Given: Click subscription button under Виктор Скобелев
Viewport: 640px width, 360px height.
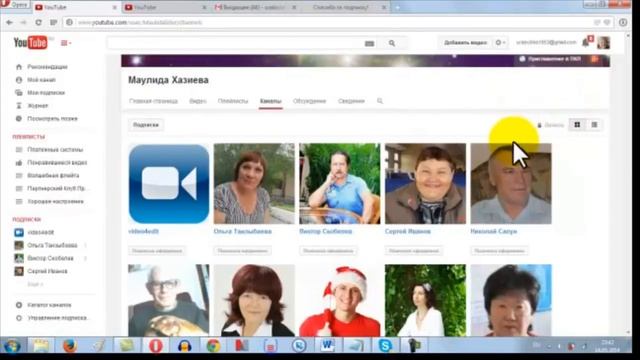Looking at the screenshot, I should click(328, 251).
